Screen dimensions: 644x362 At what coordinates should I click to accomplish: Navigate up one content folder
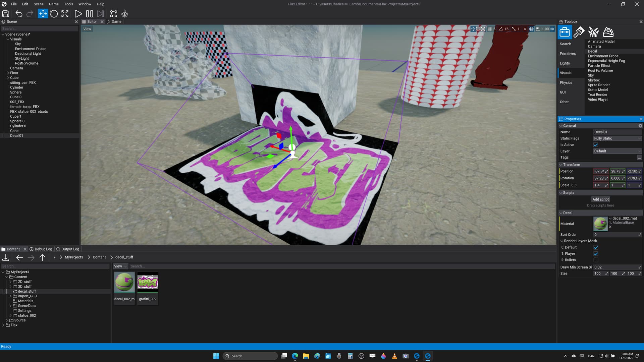[42, 257]
